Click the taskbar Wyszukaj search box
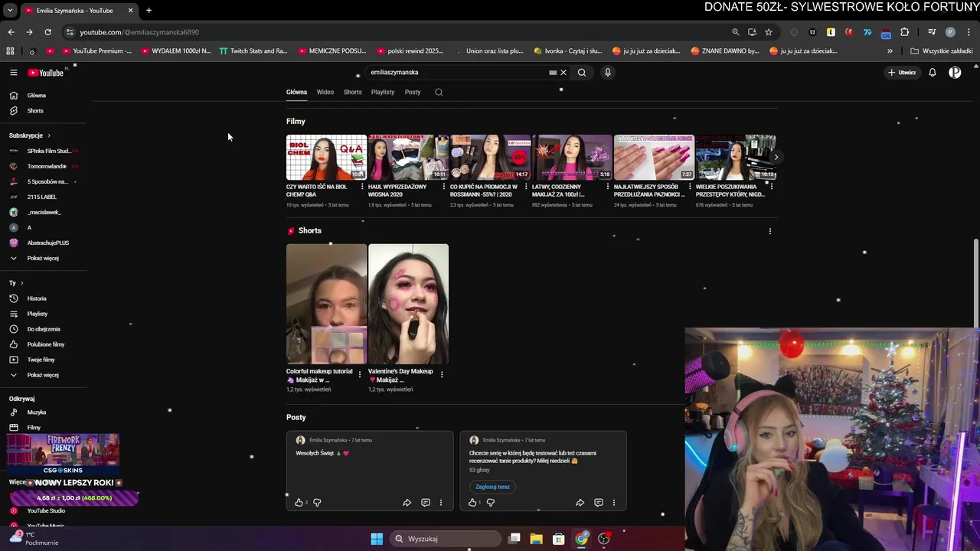 coord(446,539)
